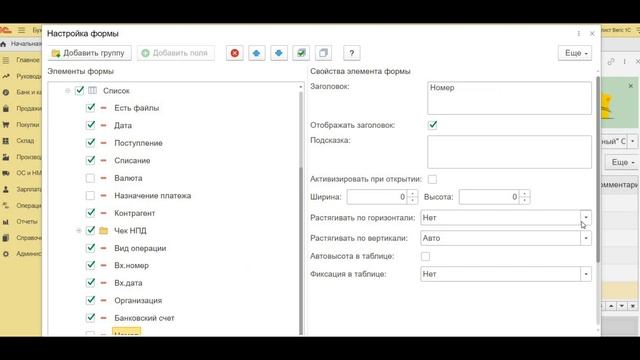Viewport: 640px width, 360px height.
Task: Open the Главное section
Action: click(x=28, y=60)
